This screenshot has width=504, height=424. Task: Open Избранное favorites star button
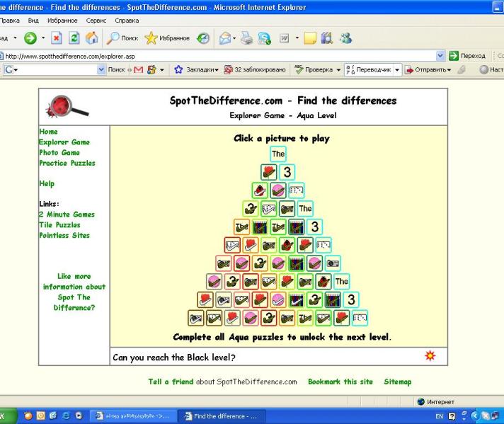167,38
